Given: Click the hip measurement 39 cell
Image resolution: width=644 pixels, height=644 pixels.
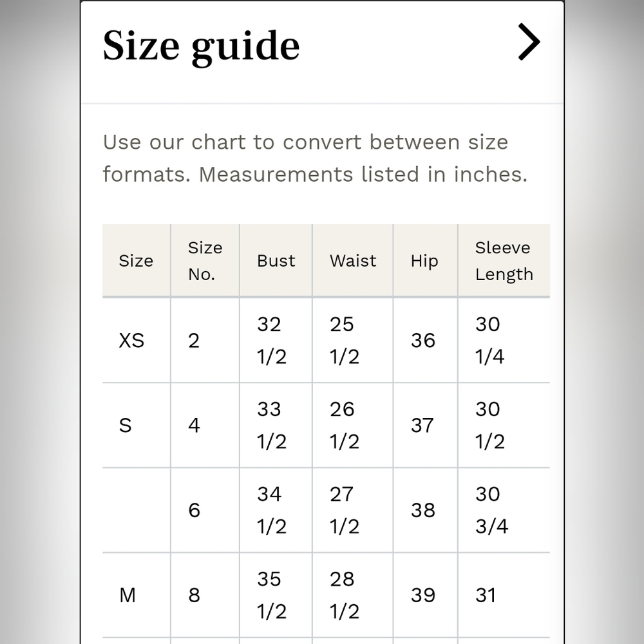Looking at the screenshot, I should point(426,594).
